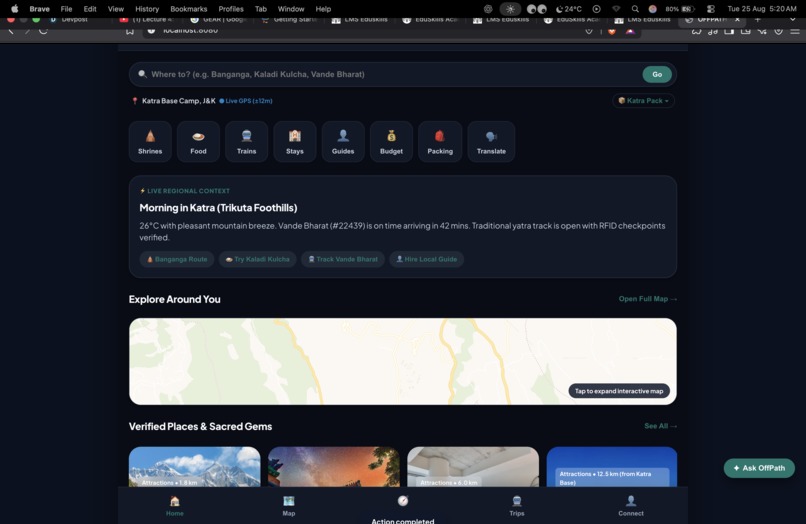Click the Katra Base Camp, J&K label
The height and width of the screenshot is (524, 806).
click(179, 101)
